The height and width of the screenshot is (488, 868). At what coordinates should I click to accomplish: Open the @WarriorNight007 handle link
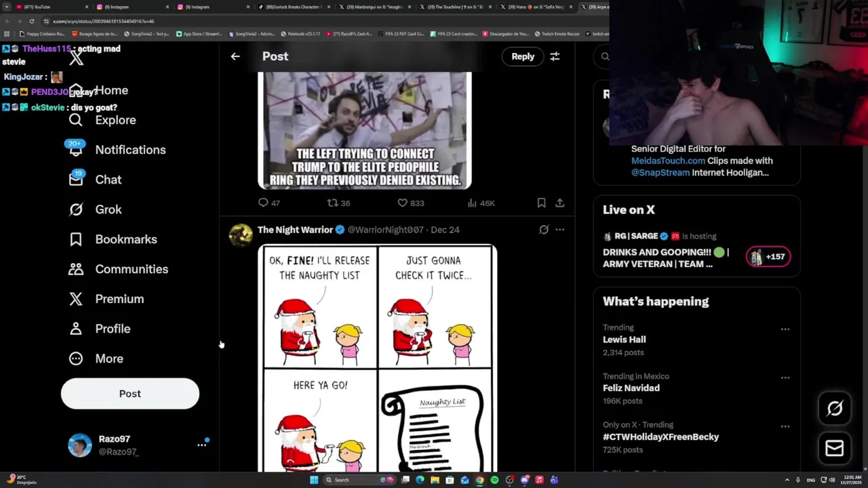pyautogui.click(x=385, y=230)
